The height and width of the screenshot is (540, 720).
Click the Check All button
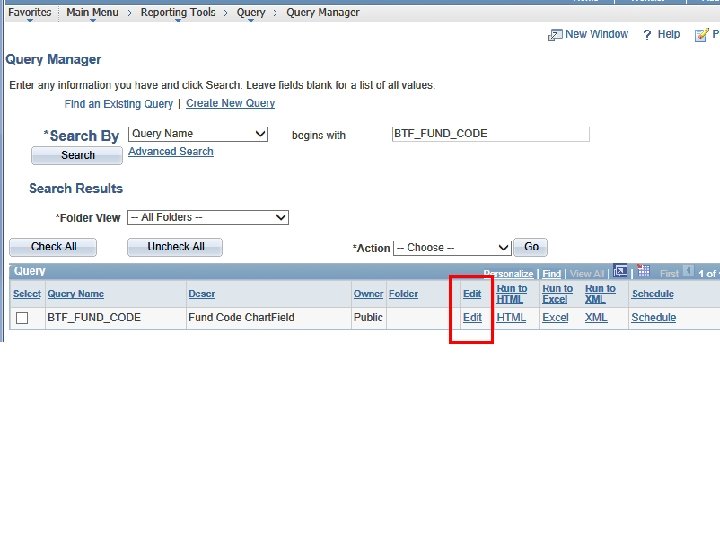53,247
